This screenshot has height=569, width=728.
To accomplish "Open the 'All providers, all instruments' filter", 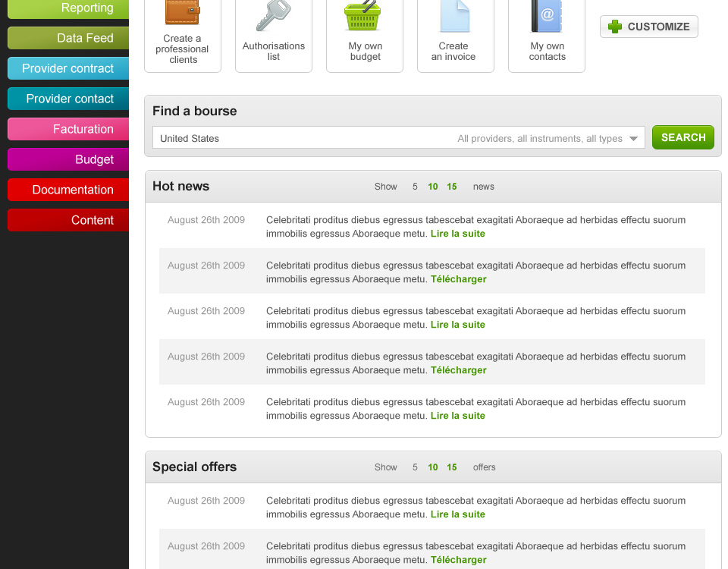I will pos(539,138).
